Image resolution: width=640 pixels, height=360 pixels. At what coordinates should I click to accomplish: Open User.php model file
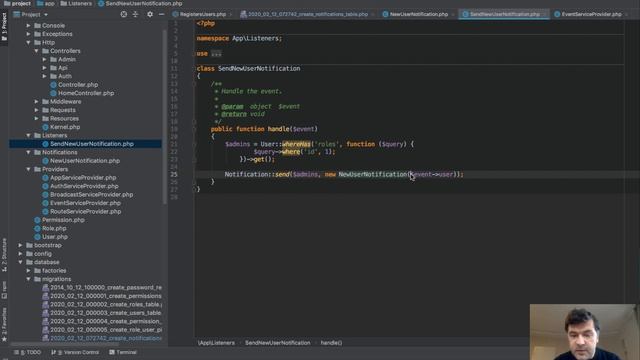(55, 237)
